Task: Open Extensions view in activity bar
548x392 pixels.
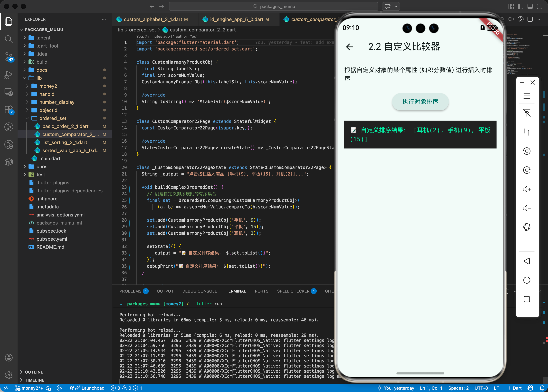Action: click(9, 110)
